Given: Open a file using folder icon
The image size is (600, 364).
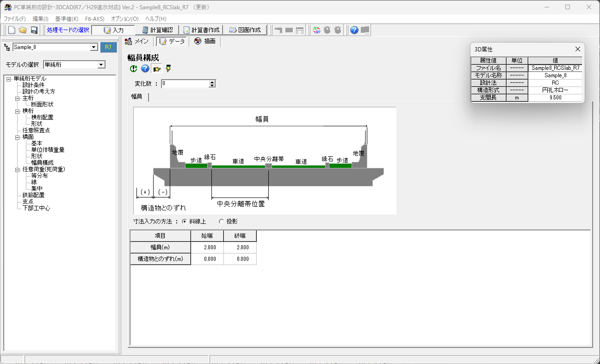Looking at the screenshot, I should point(23,30).
